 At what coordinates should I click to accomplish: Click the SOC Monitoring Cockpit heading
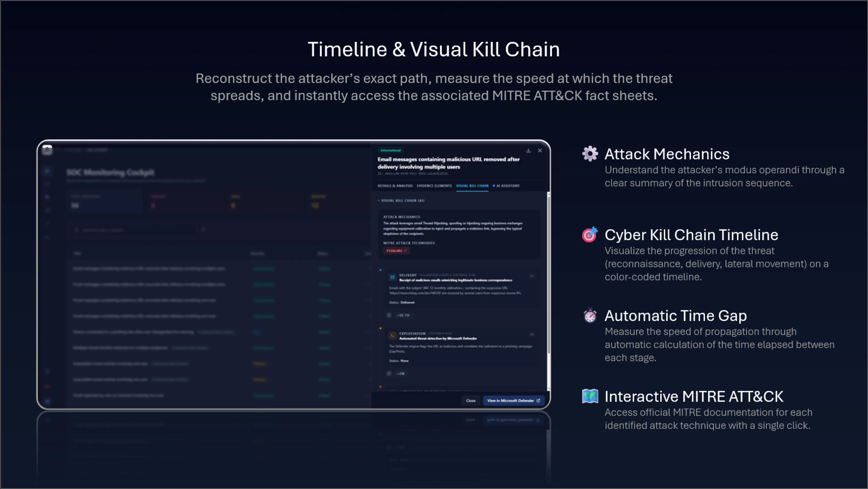click(x=111, y=172)
